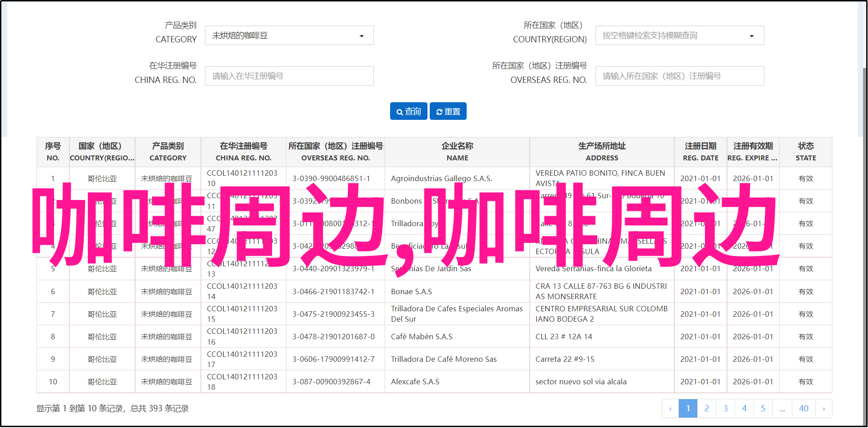Click the blue 查询 search button
868x428 pixels.
pos(409,111)
